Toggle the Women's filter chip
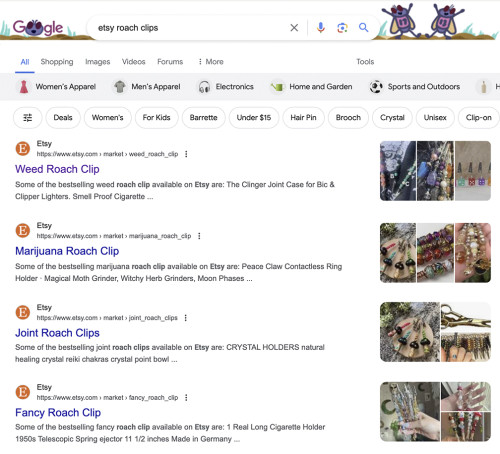 pyautogui.click(x=108, y=118)
